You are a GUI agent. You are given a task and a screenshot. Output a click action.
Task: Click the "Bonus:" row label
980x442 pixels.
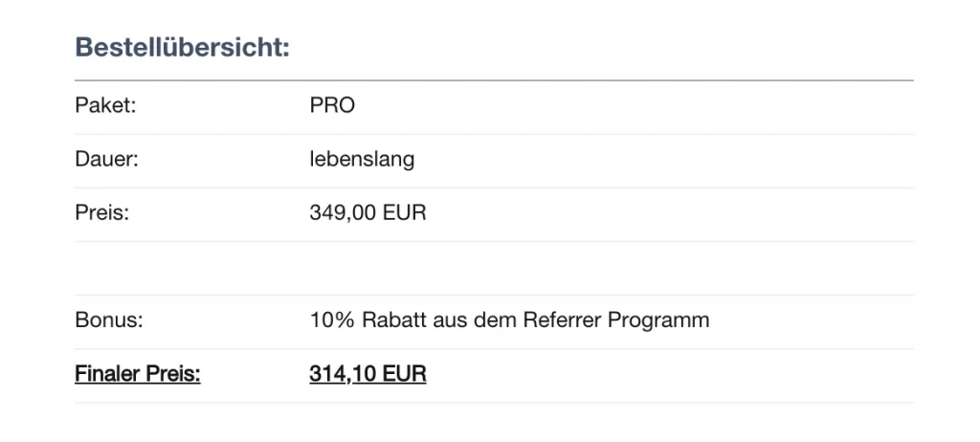tap(108, 320)
